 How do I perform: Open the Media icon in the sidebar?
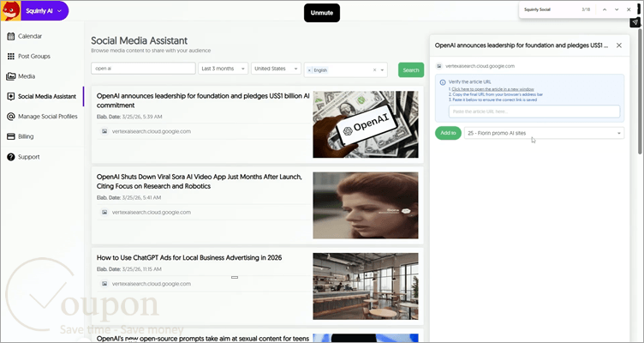[x=11, y=76]
